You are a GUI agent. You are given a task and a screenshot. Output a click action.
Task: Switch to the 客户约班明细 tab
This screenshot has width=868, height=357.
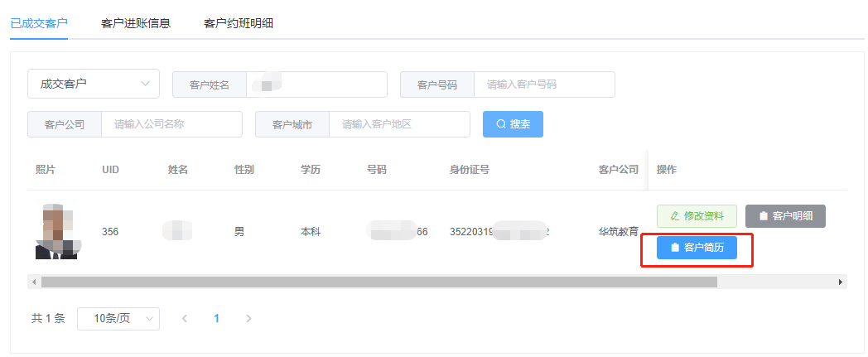tap(239, 23)
